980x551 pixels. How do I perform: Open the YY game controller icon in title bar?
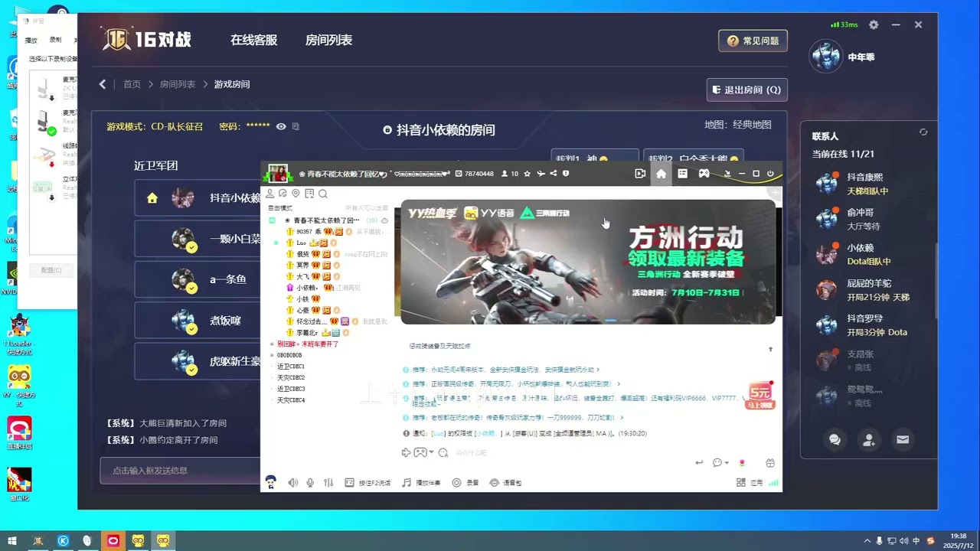(x=704, y=174)
